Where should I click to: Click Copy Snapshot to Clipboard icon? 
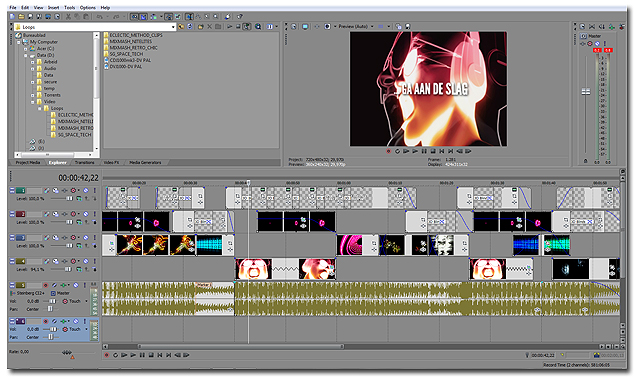398,26
